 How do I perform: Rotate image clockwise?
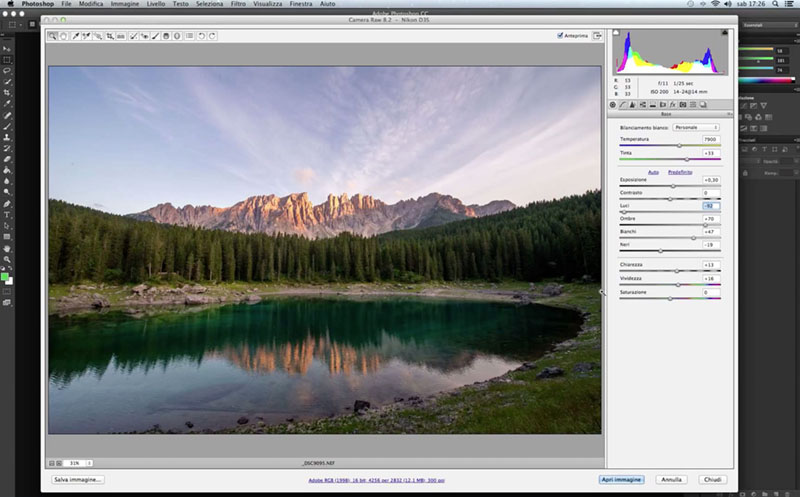click(x=212, y=36)
